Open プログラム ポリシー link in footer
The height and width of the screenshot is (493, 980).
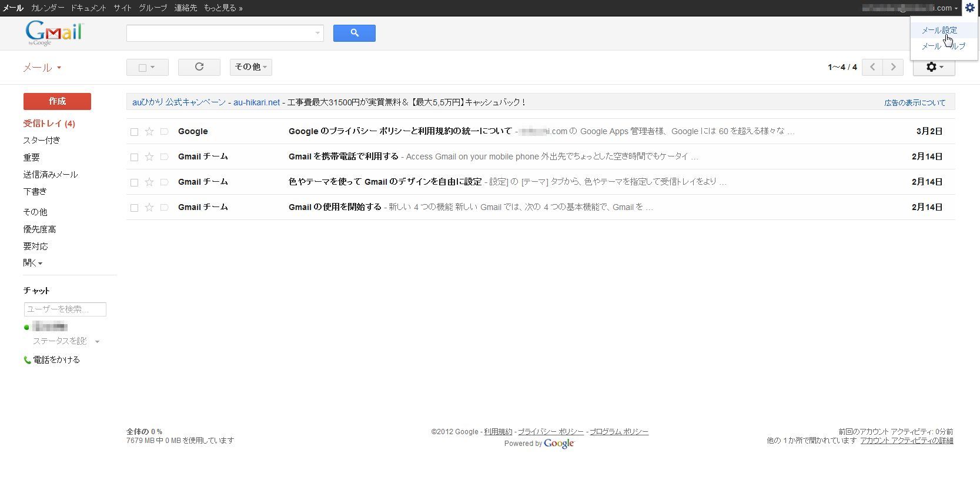(x=618, y=432)
